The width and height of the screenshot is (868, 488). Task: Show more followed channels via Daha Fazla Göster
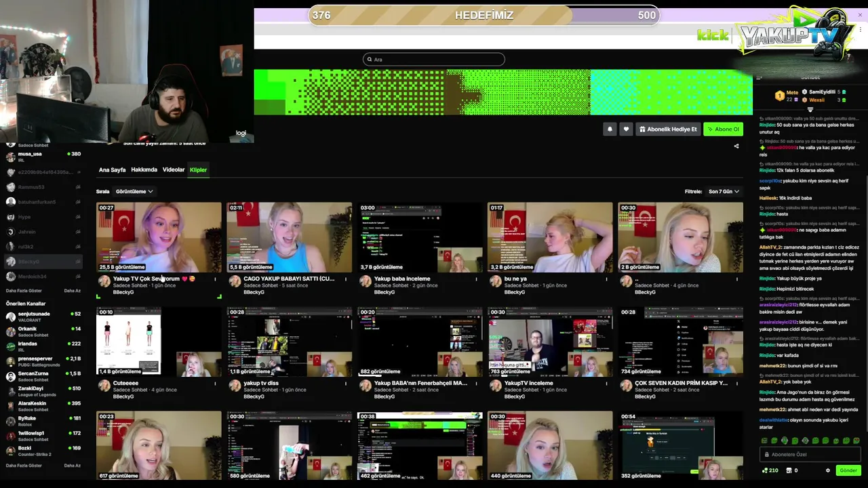[24, 291]
